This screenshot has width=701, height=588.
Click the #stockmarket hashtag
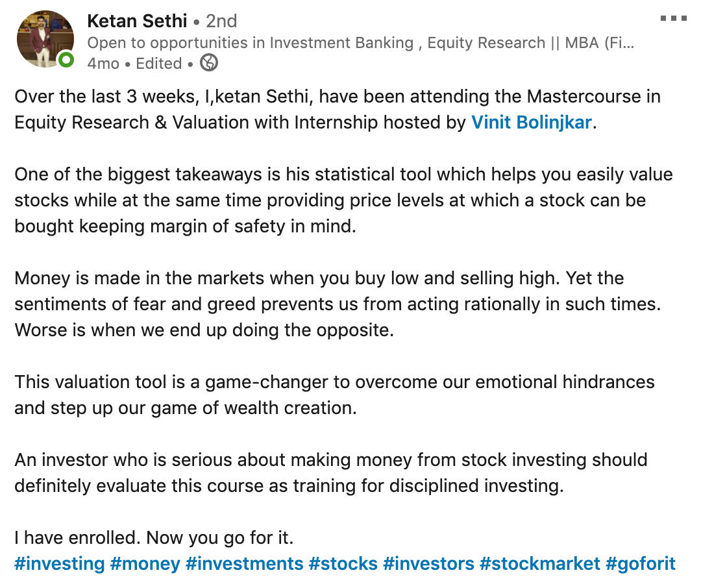(539, 563)
